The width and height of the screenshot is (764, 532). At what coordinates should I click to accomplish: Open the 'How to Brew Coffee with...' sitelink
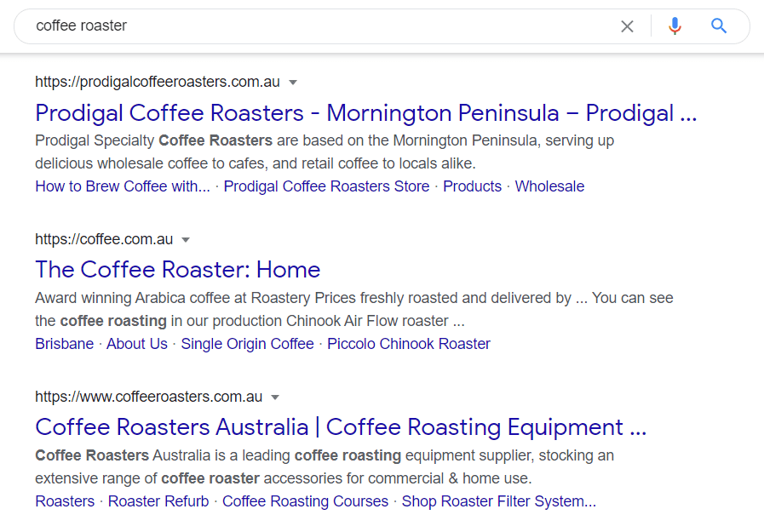[x=122, y=186]
